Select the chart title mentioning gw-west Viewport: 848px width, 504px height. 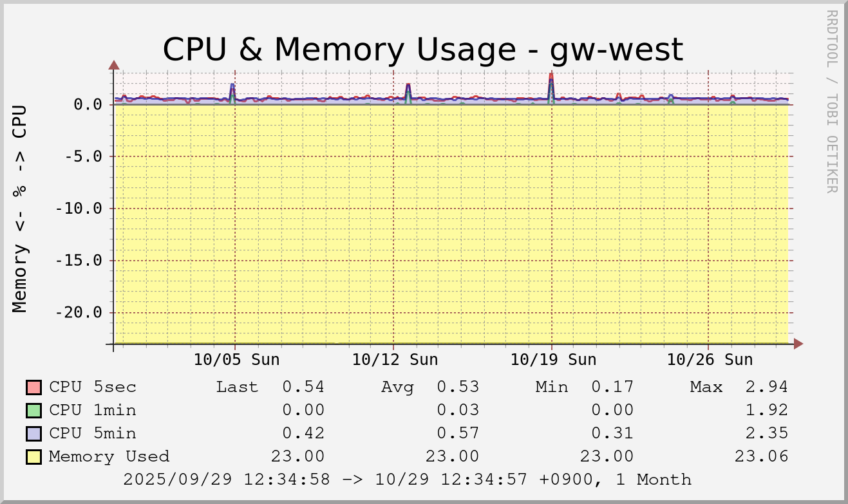(422, 50)
